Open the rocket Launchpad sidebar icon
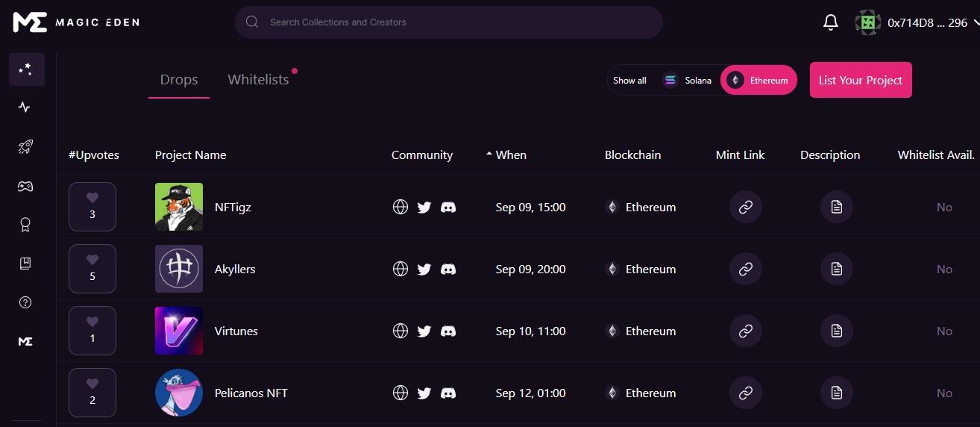 [25, 147]
